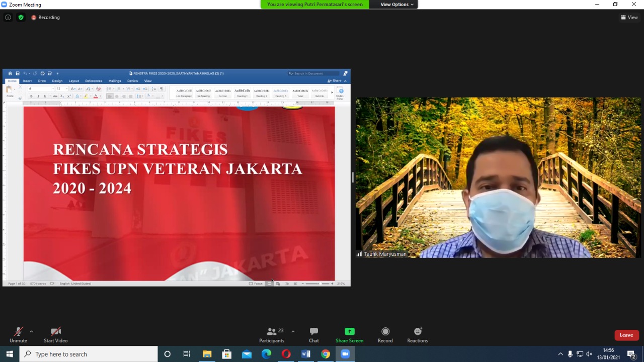This screenshot has height=362, width=644.
Task: Unmute the microphone
Action: 18,334
